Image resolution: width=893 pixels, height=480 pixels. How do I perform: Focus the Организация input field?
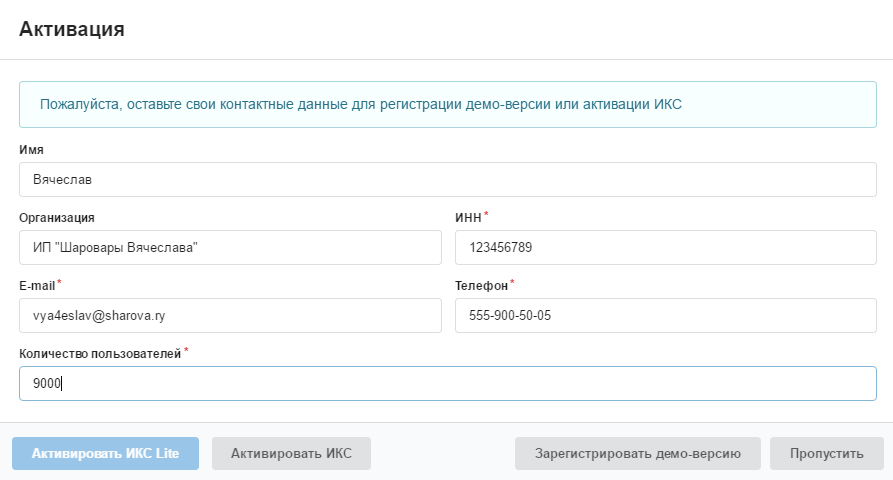tap(230, 247)
